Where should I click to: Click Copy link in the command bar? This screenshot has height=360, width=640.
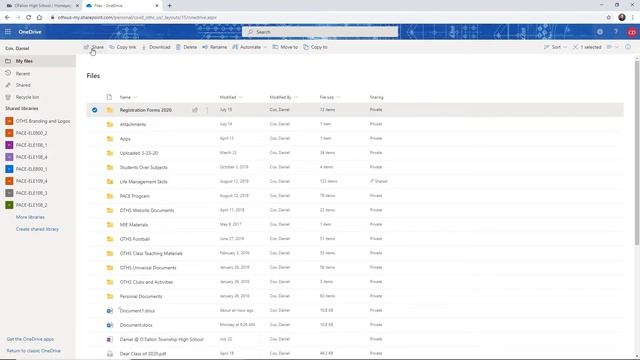[x=122, y=47]
